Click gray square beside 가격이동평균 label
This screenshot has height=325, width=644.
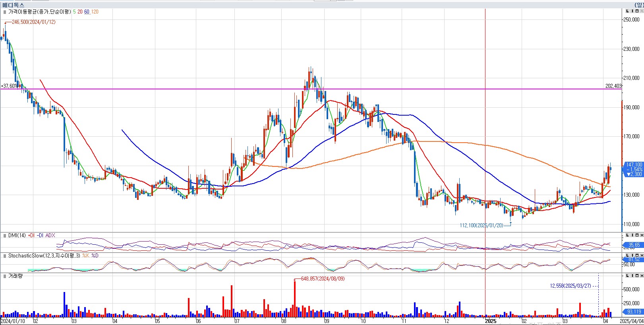click(x=5, y=12)
